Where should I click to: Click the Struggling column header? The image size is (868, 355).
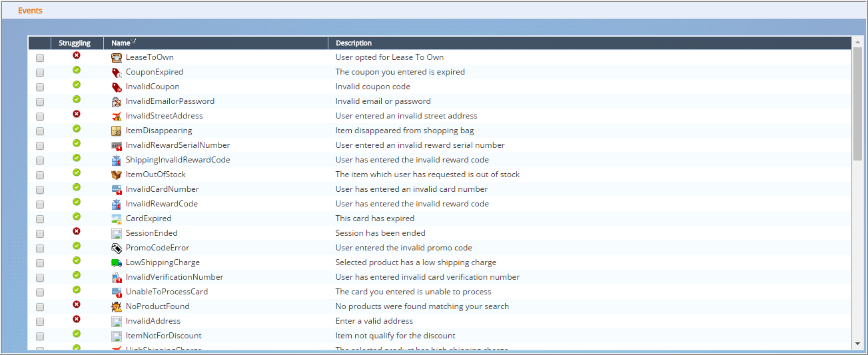point(75,43)
